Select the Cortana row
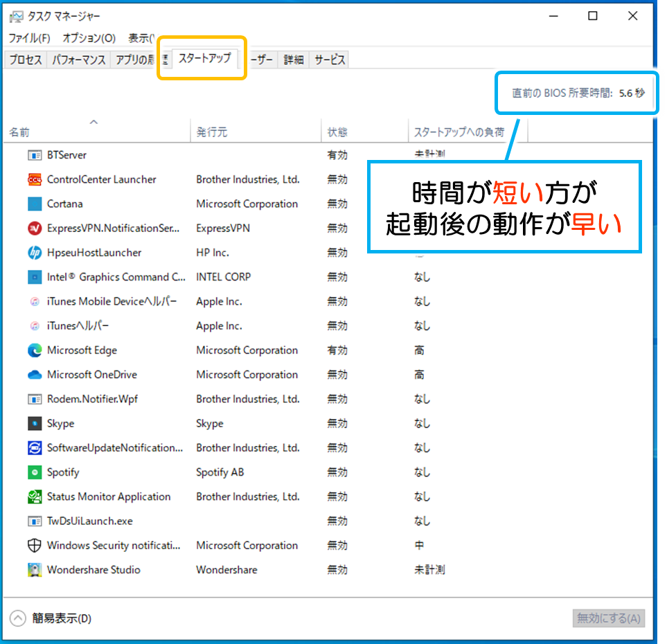This screenshot has height=644, width=667. pyautogui.click(x=328, y=204)
